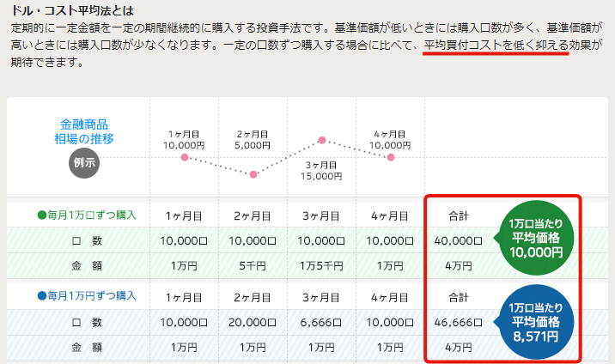
Task: Select the chart label 1ヶ月目 10,000円
Action: (184, 140)
